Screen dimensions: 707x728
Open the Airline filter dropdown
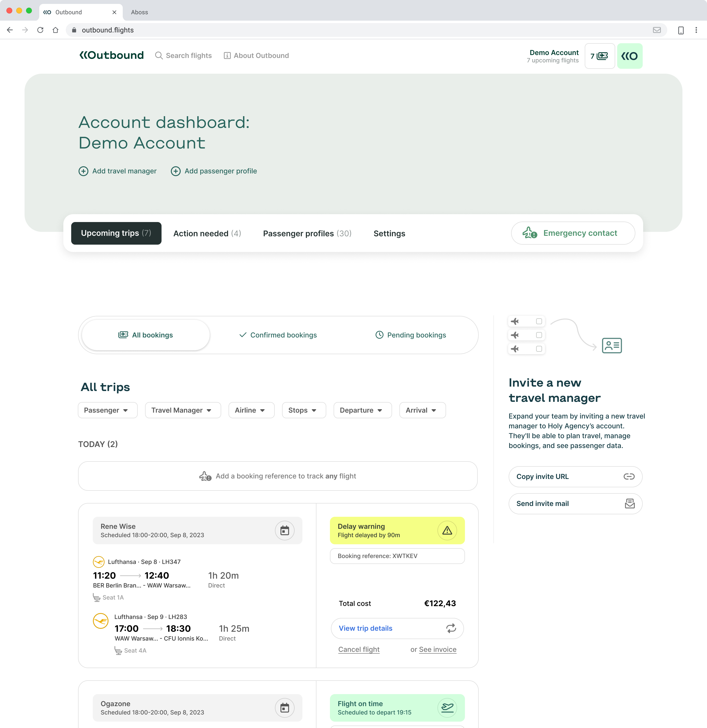(251, 410)
